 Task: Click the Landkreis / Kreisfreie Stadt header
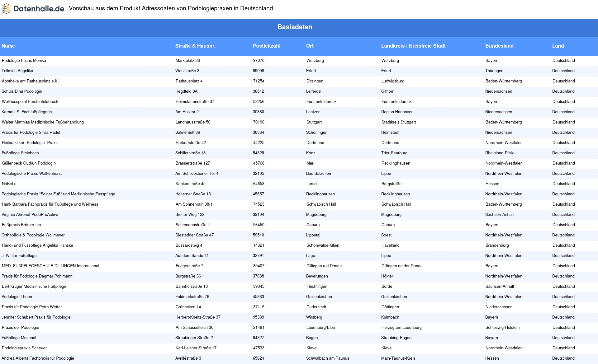click(413, 46)
